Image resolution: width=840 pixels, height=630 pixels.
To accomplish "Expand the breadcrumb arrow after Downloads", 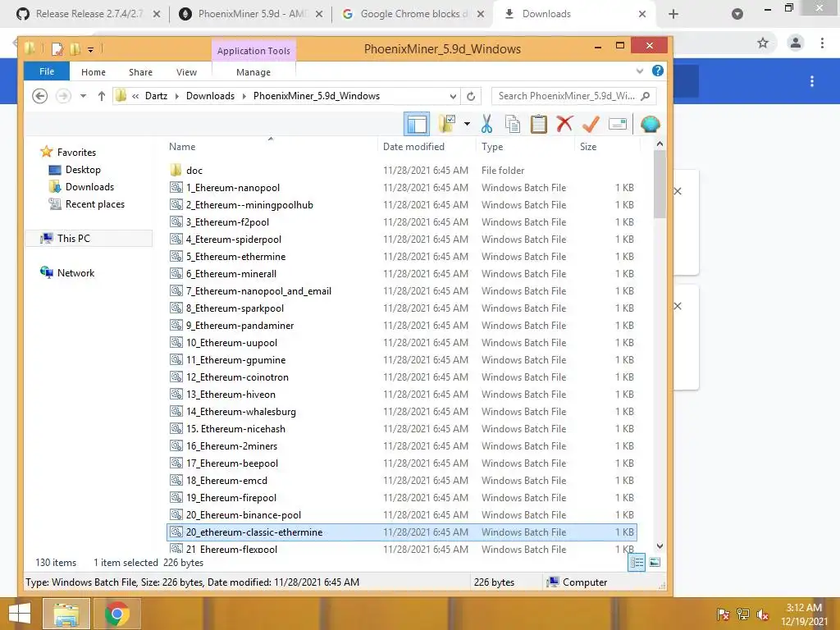I will (244, 97).
